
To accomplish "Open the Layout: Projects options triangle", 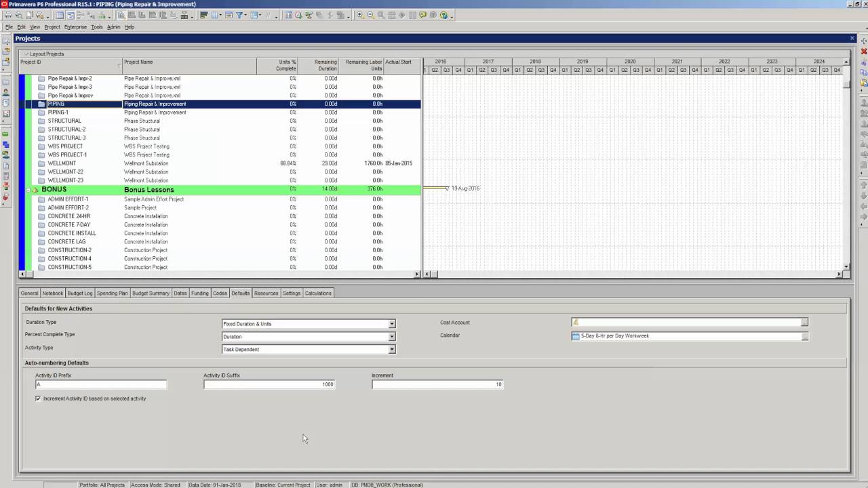I will (x=26, y=54).
